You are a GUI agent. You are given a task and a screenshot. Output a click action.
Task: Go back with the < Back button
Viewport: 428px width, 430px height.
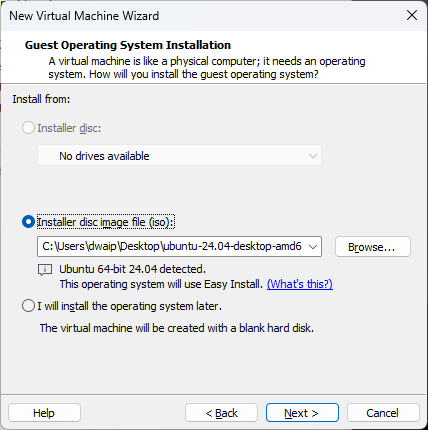pos(221,413)
